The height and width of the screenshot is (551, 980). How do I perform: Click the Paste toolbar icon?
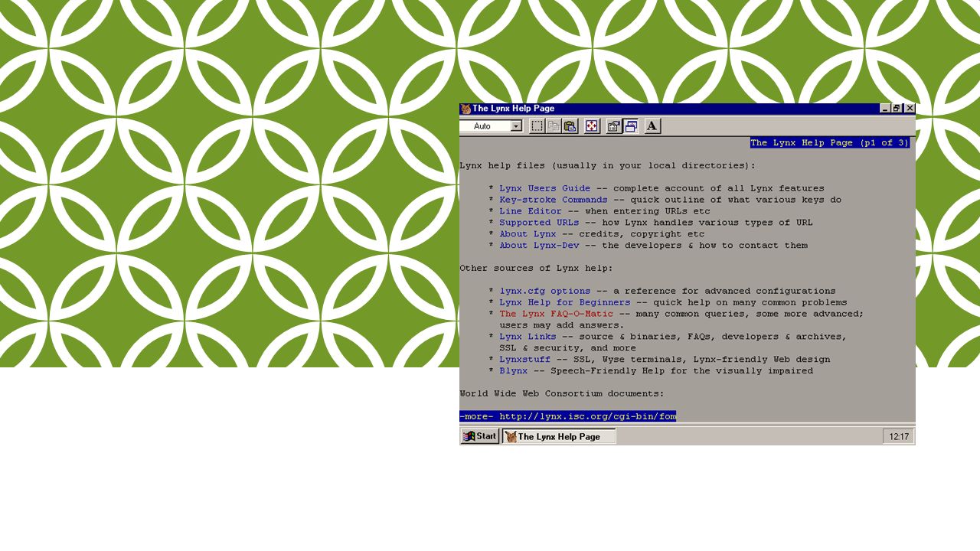[x=570, y=126]
